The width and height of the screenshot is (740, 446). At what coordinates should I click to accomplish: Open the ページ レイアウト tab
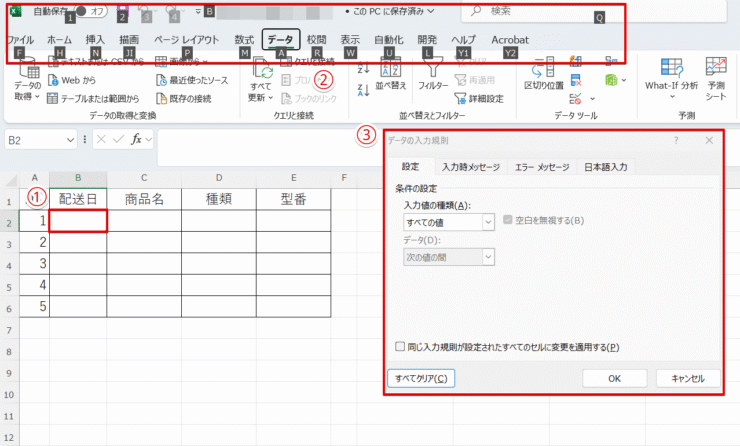[x=187, y=40]
